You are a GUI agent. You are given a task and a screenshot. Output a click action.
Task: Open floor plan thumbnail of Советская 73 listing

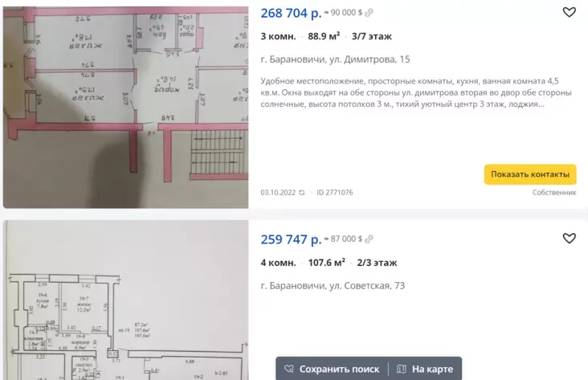[125, 300]
